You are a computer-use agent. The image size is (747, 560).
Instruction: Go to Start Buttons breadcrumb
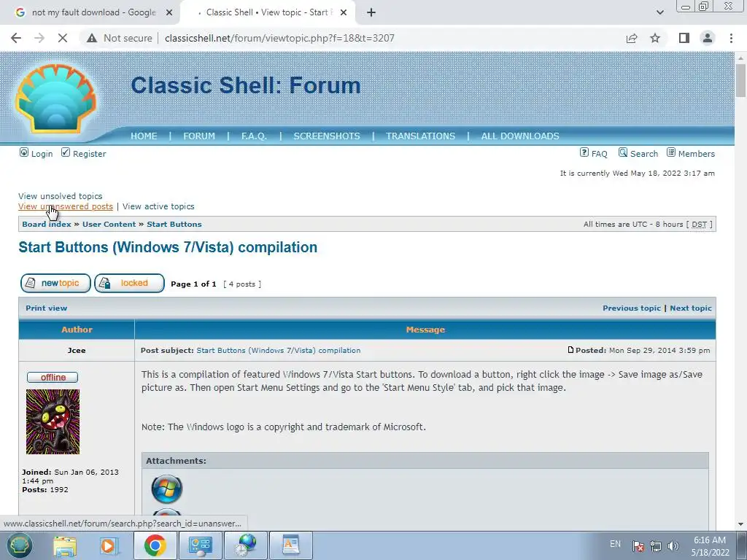coord(174,225)
